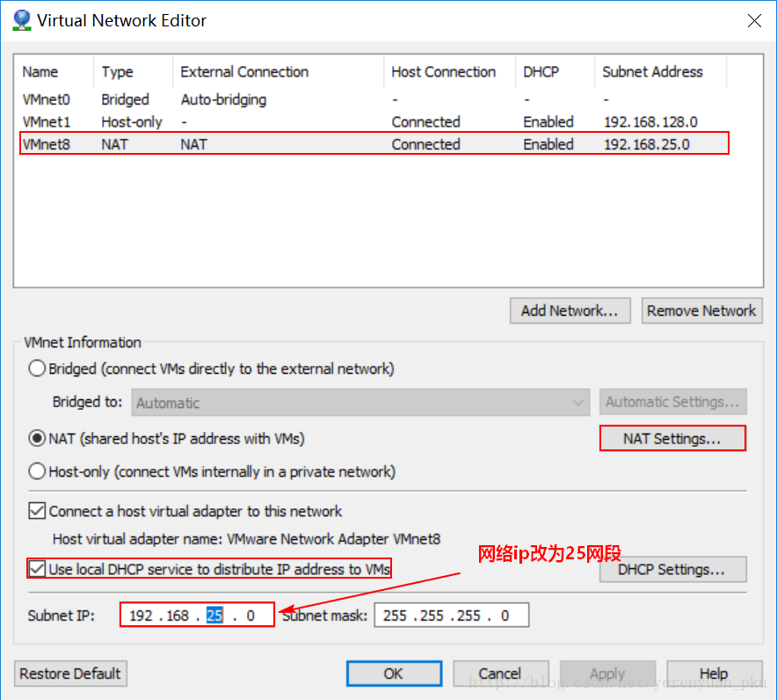Click the Automatic Settings button

tap(673, 402)
